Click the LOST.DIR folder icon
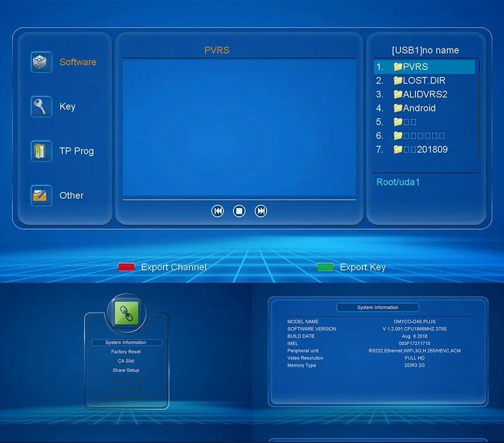This screenshot has height=443, width=504. pos(398,81)
